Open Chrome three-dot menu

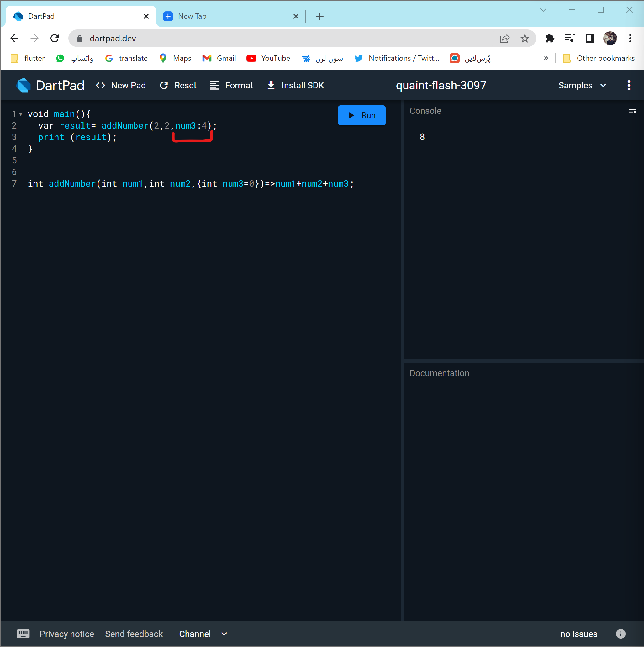coord(630,38)
